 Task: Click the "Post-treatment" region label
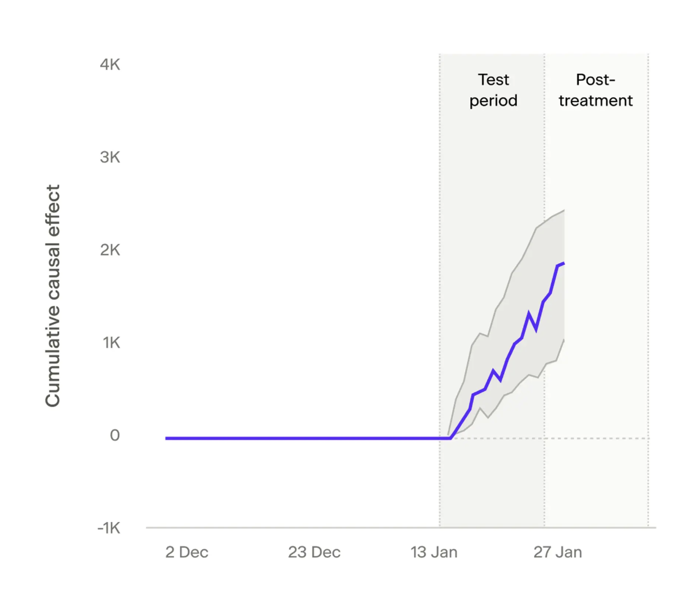click(x=595, y=90)
